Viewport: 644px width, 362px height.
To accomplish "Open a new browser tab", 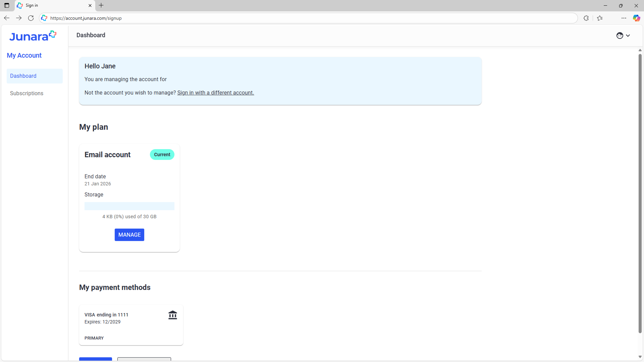I will [x=101, y=5].
